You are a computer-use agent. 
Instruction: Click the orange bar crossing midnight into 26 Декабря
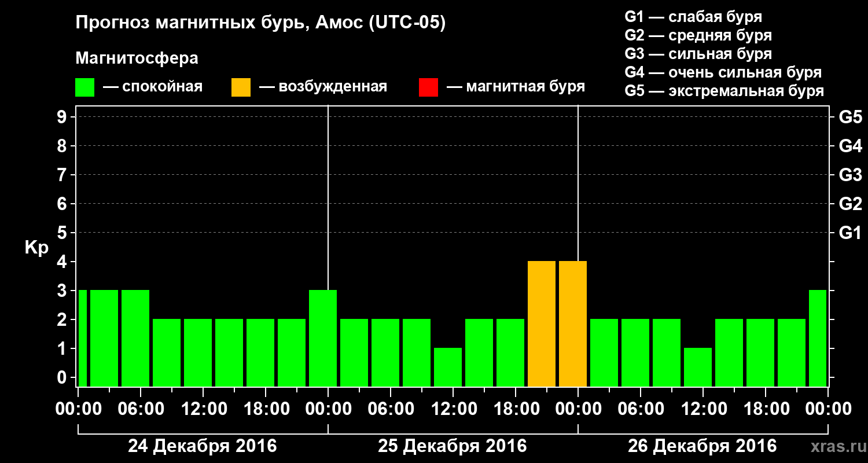click(x=573, y=324)
